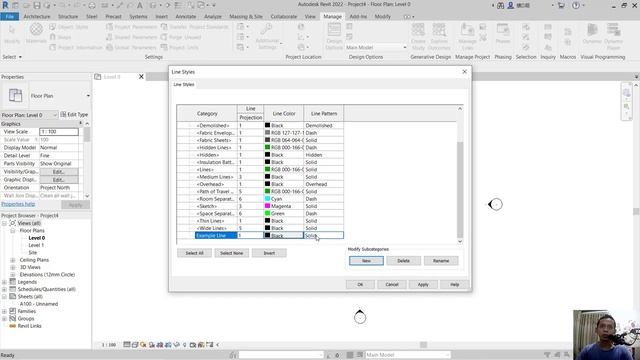
Task: Click the View Scale 1:100 field
Action: coord(59,132)
